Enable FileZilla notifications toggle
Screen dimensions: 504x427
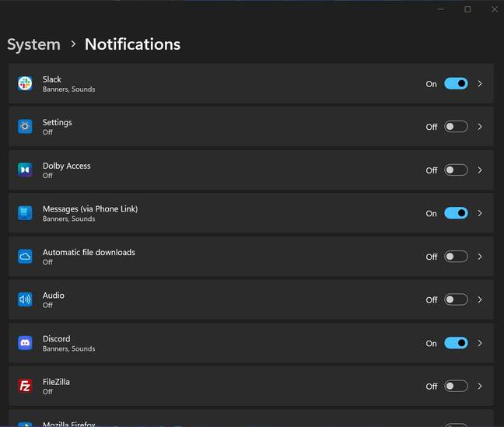(x=456, y=386)
